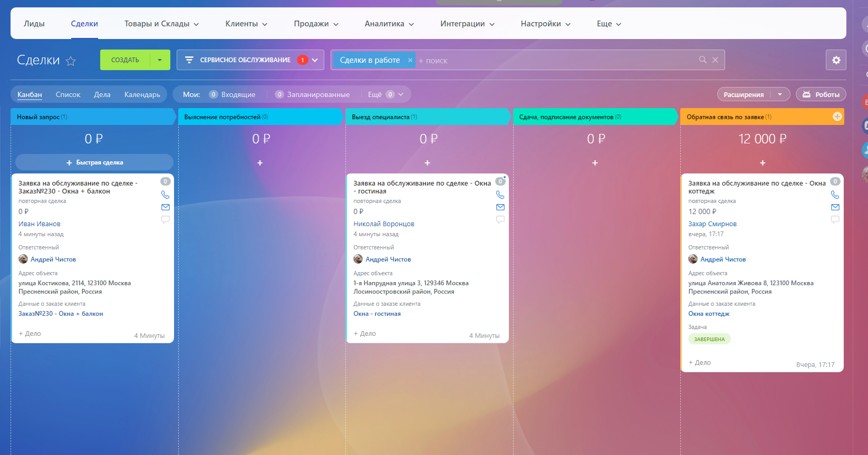Open chat icon on Иван Иванов card

click(x=166, y=219)
